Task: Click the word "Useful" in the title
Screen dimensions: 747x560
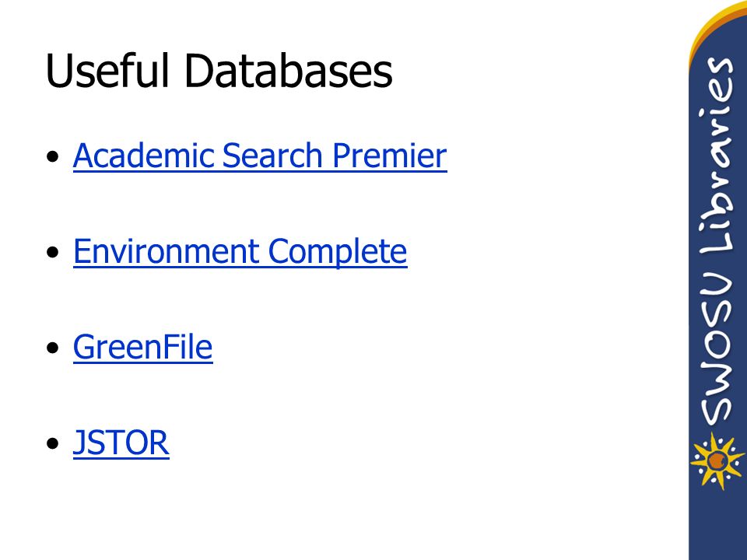Action: [107, 71]
